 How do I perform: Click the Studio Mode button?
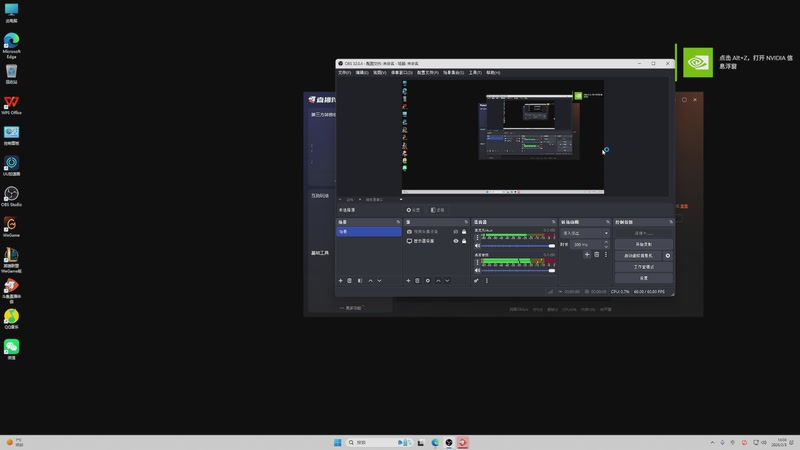click(643, 267)
